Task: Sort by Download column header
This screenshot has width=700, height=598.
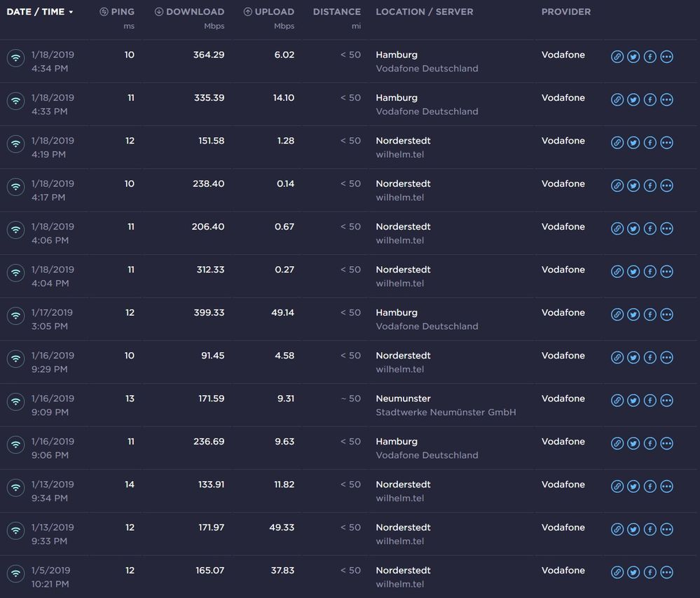Action: click(x=189, y=12)
